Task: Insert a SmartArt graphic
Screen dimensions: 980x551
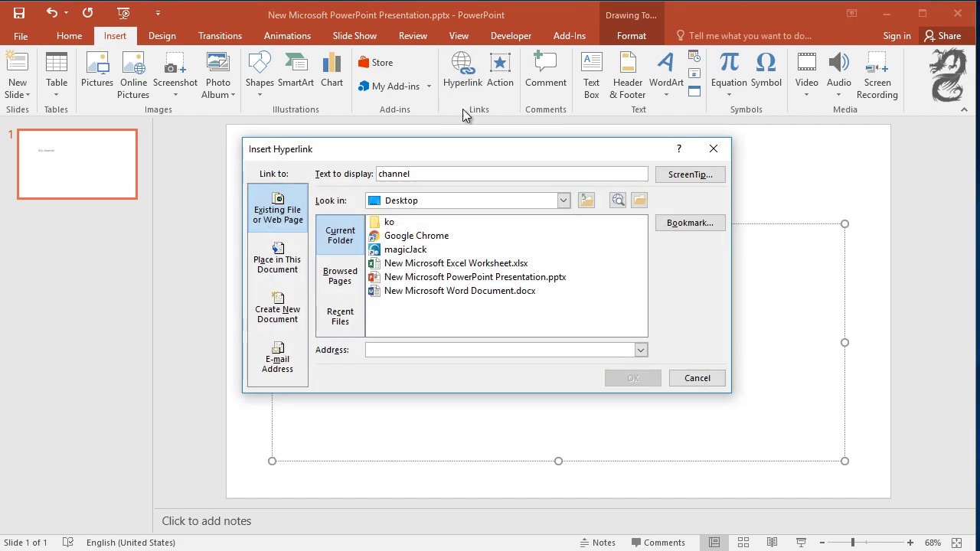Action: coord(296,70)
